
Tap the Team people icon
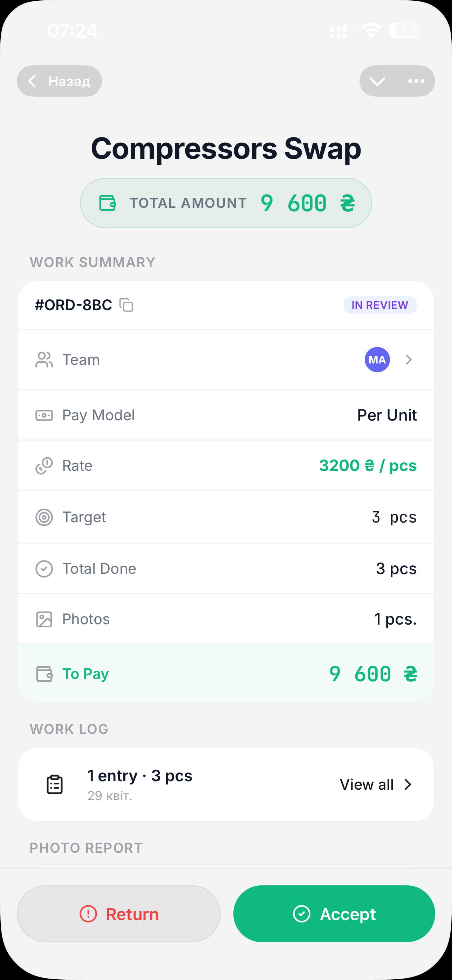(x=44, y=360)
